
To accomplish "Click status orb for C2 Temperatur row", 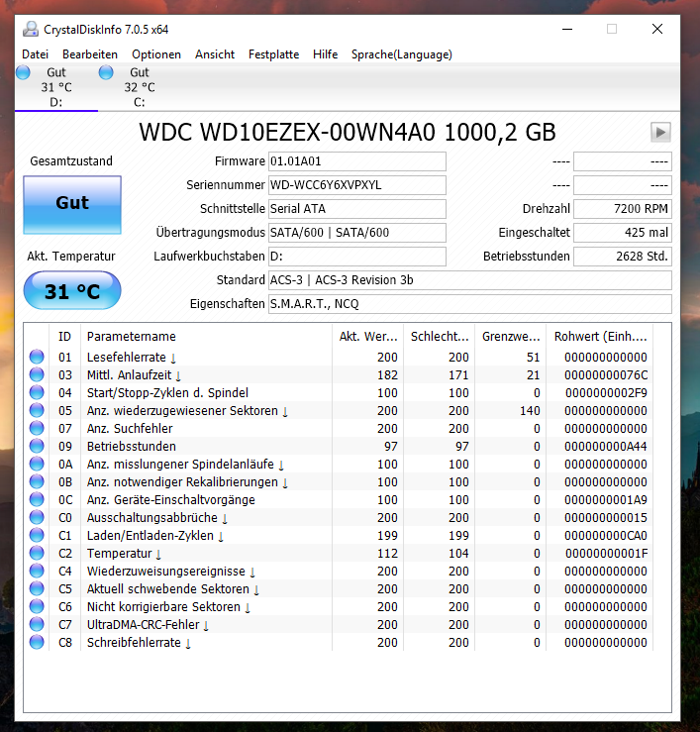I will (37, 553).
